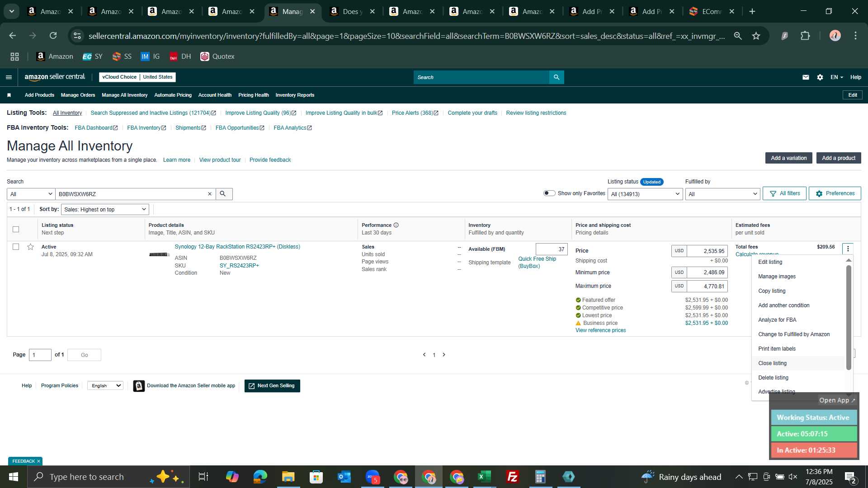This screenshot has height=488, width=868.
Task: Check the select-all listings checkbox
Action: pos(16,230)
